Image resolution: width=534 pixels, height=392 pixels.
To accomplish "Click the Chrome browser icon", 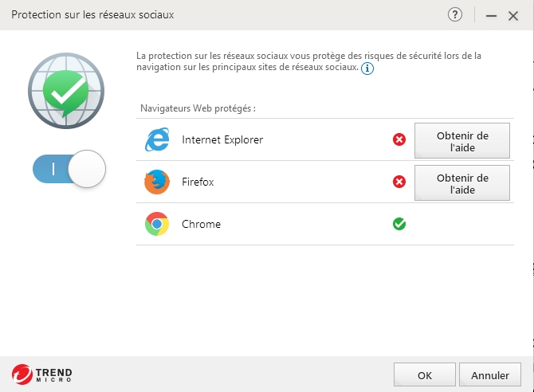I will 157,224.
